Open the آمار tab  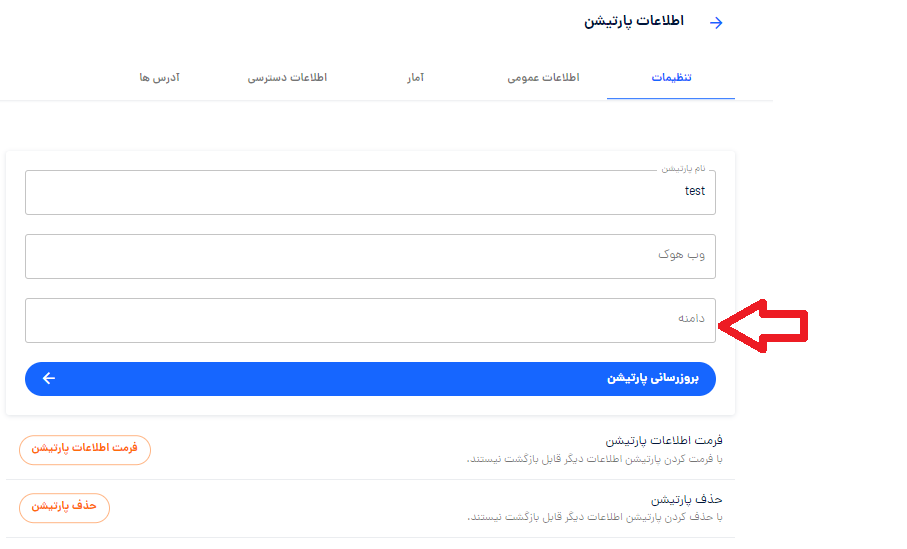click(x=415, y=78)
